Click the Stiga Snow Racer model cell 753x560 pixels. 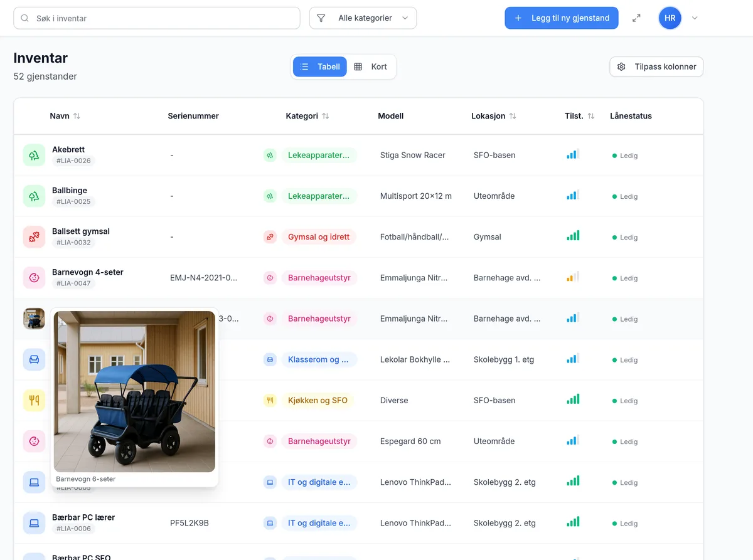tap(413, 155)
